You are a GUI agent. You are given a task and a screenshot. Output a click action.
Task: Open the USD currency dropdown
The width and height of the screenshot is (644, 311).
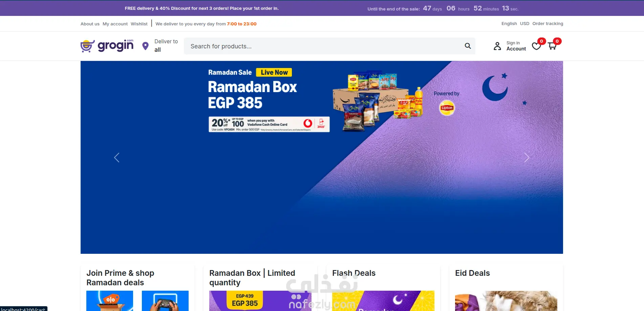click(x=524, y=24)
